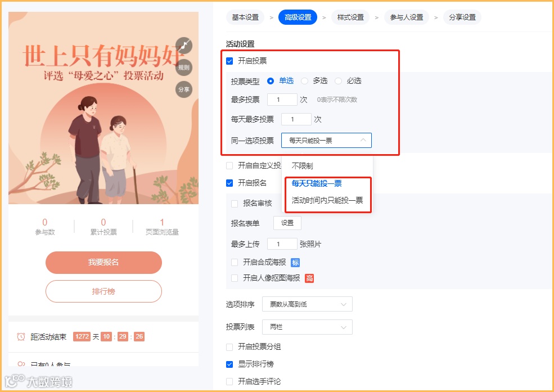Uncheck the 显示排行榜 checkbox
Image resolution: width=554 pixels, height=392 pixels.
coord(229,364)
